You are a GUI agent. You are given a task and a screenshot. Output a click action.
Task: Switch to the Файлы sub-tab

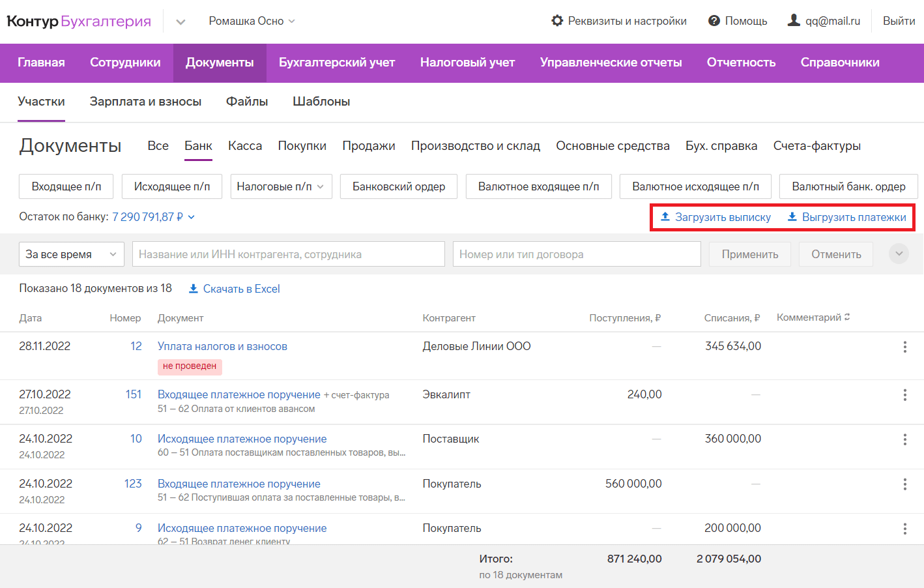[247, 102]
